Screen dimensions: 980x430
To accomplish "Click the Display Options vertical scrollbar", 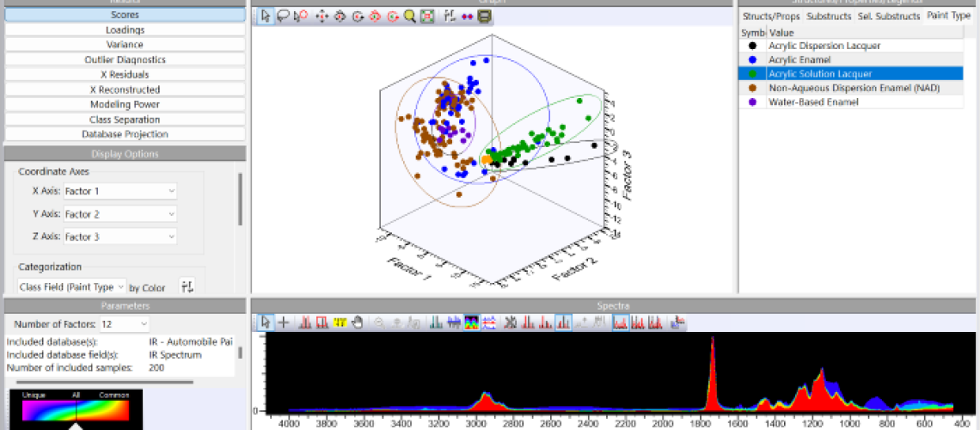I will tap(240, 199).
